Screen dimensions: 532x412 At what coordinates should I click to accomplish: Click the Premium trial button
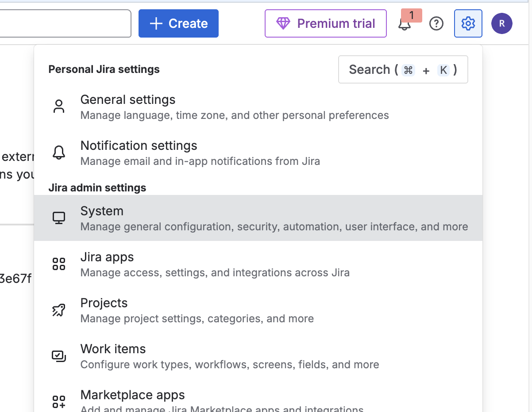[326, 23]
